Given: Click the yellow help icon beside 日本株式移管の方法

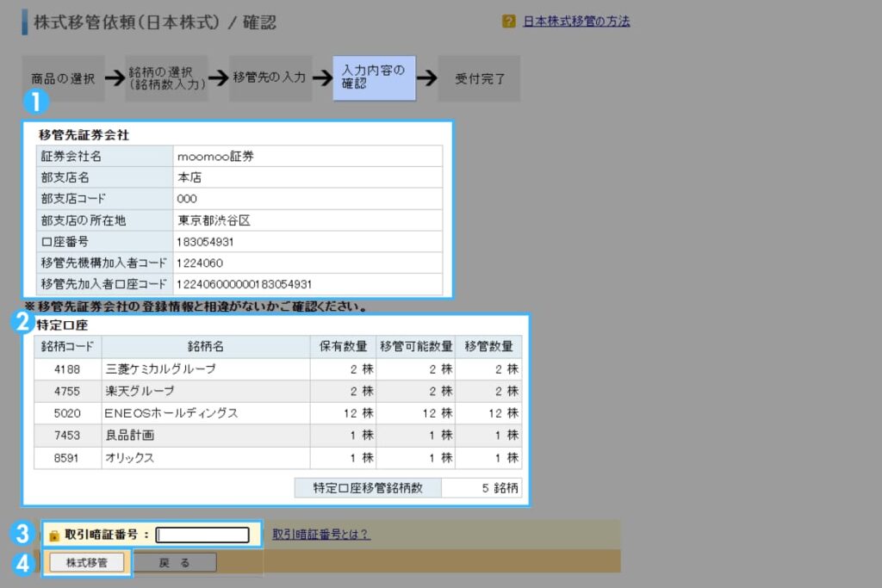Looking at the screenshot, I should click(509, 20).
